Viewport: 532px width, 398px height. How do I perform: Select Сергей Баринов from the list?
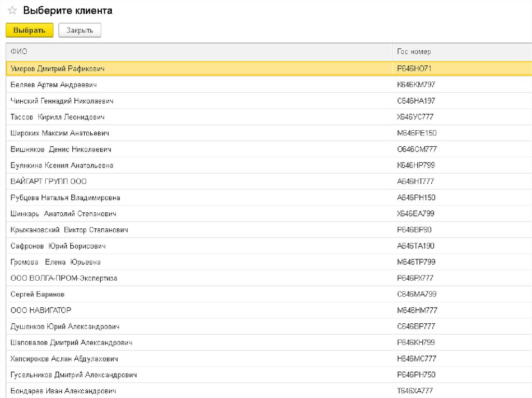pyautogui.click(x=37, y=294)
